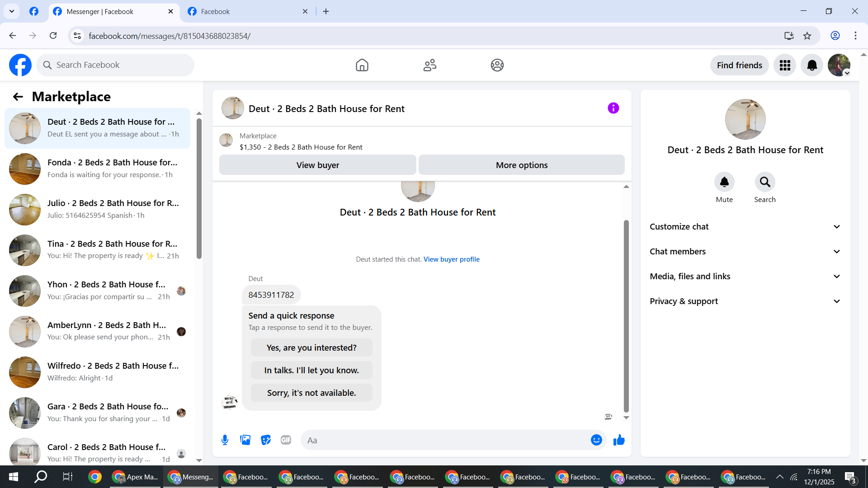Viewport: 868px width, 488px height.
Task: Bookmark this page with star icon
Action: (x=807, y=36)
